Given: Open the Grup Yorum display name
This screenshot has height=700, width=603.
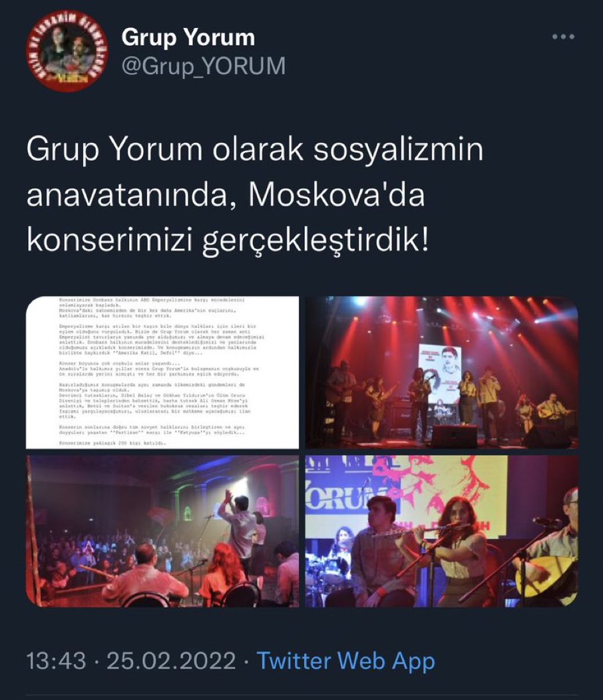Looking at the screenshot, I should pyautogui.click(x=188, y=37).
